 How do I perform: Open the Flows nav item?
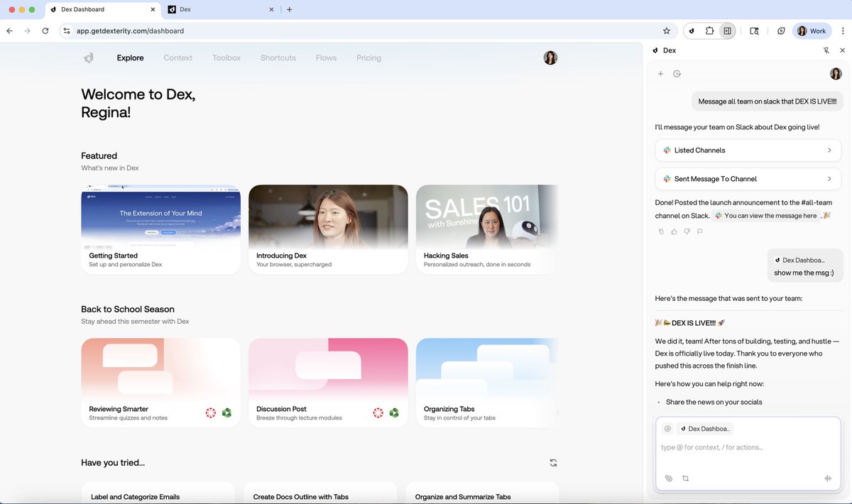(326, 58)
